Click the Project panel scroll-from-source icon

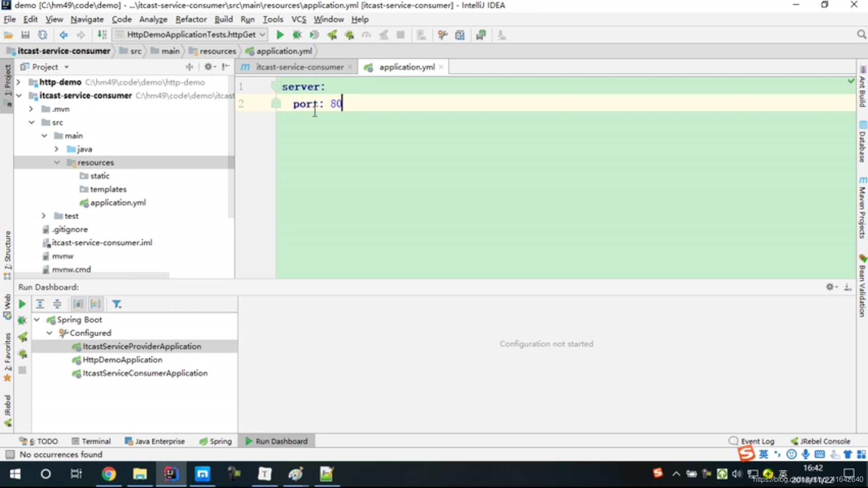[189, 67]
